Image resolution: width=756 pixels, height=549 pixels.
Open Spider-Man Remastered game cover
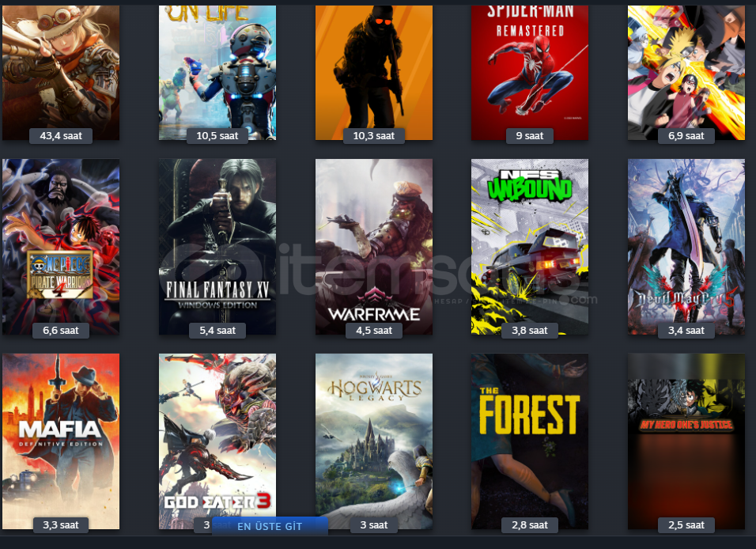coord(530,72)
